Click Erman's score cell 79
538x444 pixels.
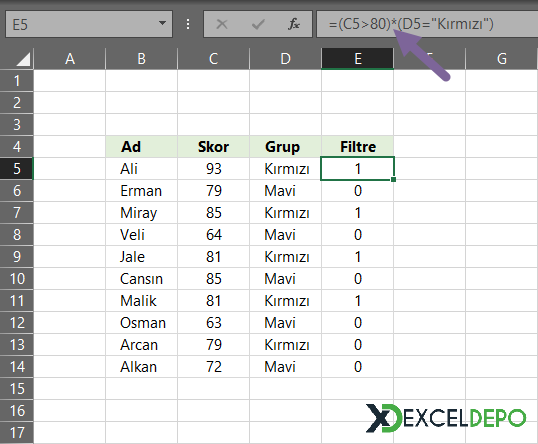pos(213,190)
